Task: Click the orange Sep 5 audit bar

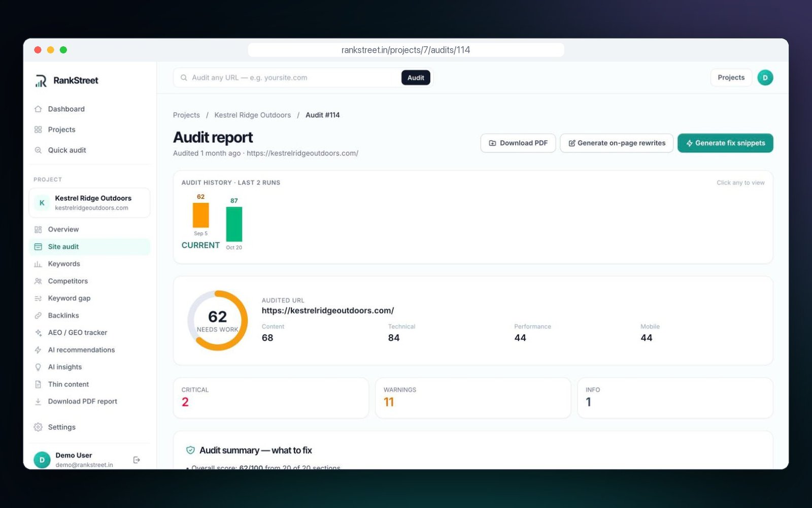Action: click(200, 215)
